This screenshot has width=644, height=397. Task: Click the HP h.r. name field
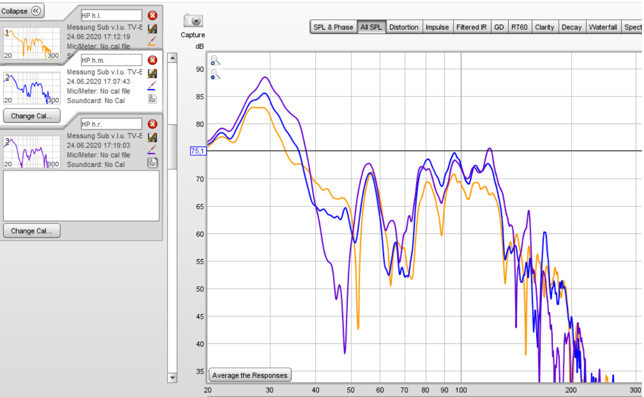click(x=111, y=124)
